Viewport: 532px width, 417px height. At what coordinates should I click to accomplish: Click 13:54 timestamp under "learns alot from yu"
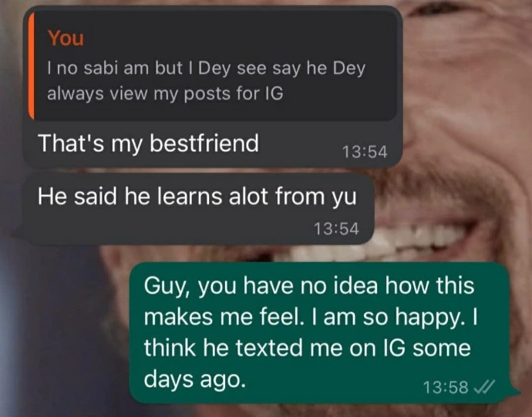[336, 228]
